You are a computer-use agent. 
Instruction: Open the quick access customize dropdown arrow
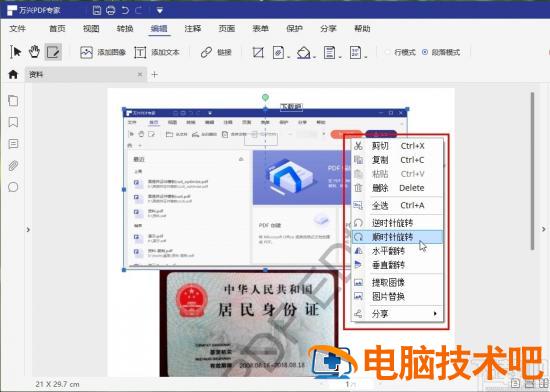160,11
